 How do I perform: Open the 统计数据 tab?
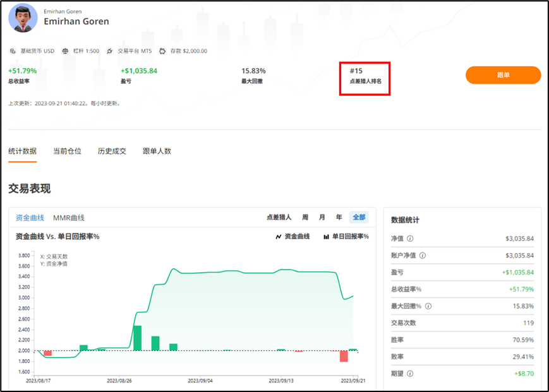[x=22, y=151]
